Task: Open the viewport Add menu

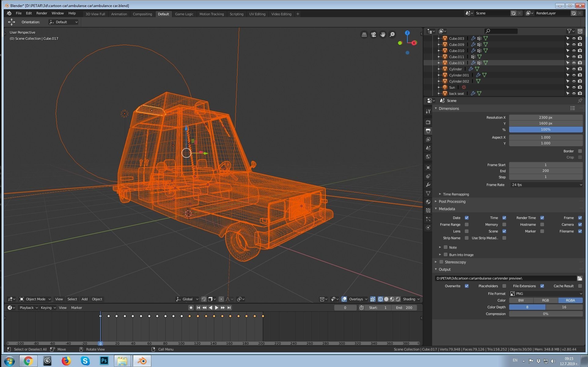Action: pos(84,299)
